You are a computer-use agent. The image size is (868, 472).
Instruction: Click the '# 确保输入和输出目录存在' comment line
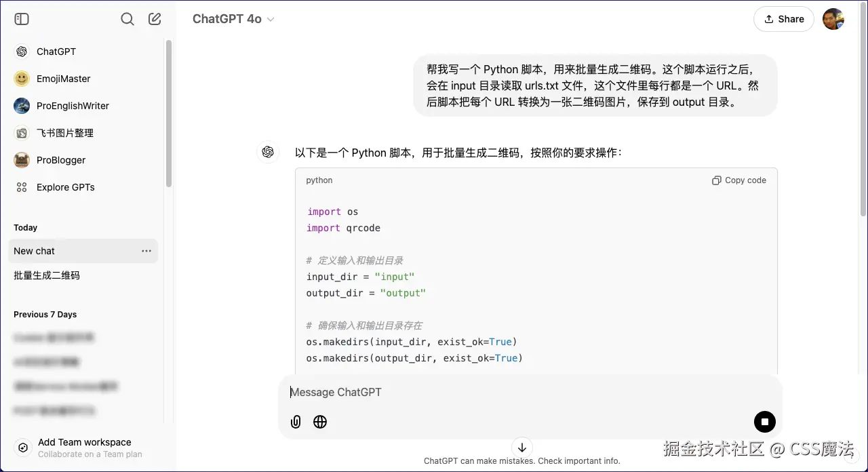[x=364, y=326]
